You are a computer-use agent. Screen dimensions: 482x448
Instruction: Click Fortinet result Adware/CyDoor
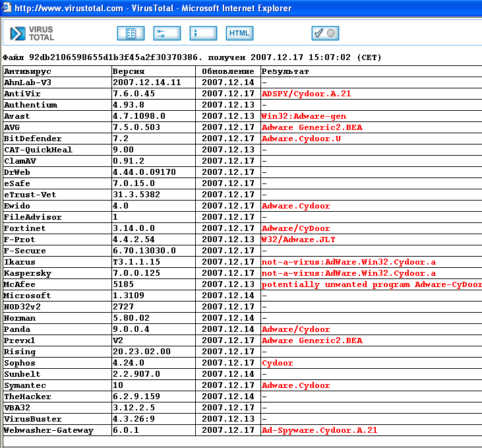295,228
